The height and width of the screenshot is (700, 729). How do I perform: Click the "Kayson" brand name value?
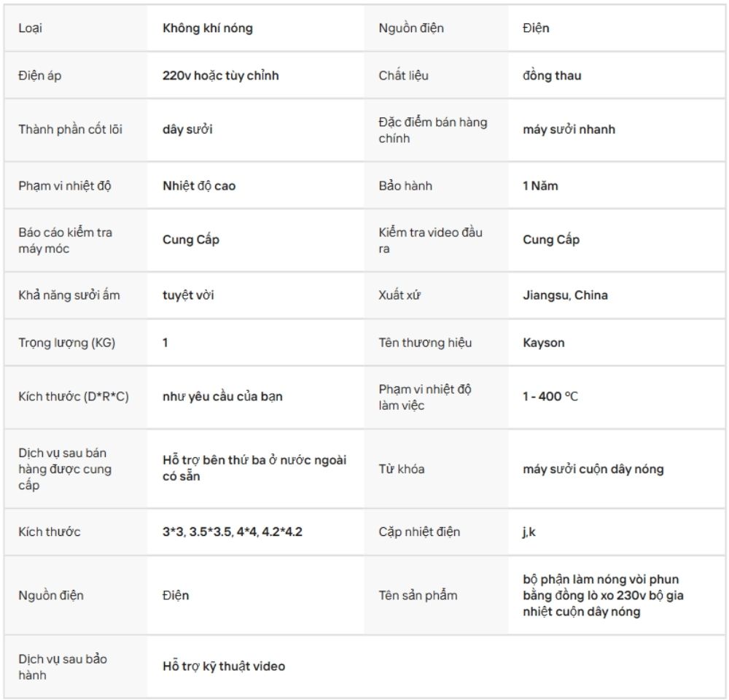coord(543,342)
